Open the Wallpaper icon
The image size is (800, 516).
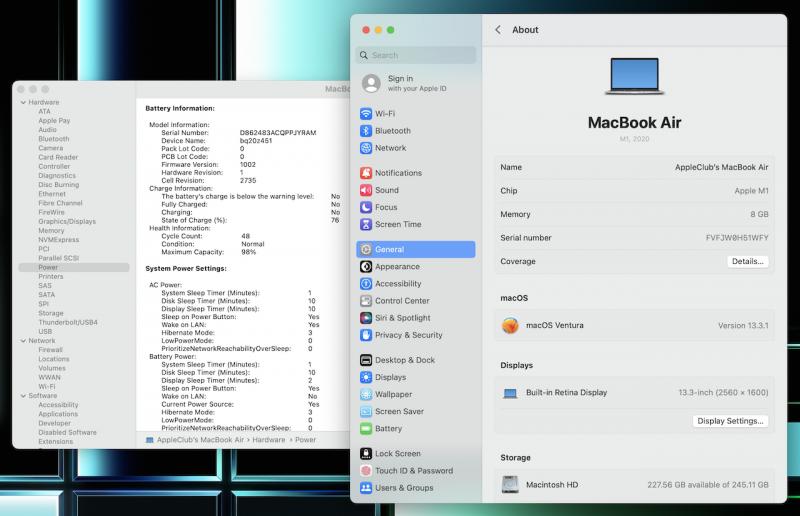point(366,394)
